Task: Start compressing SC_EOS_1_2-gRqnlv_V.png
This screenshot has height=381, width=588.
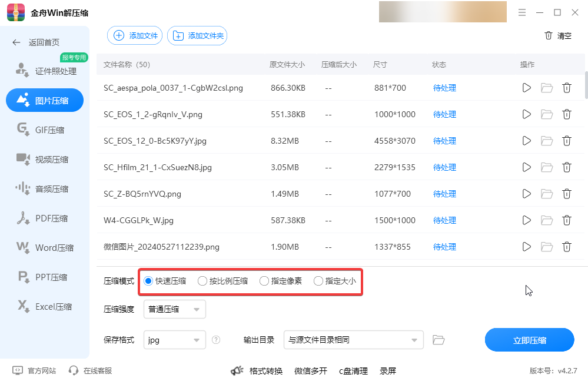Action: (527, 114)
